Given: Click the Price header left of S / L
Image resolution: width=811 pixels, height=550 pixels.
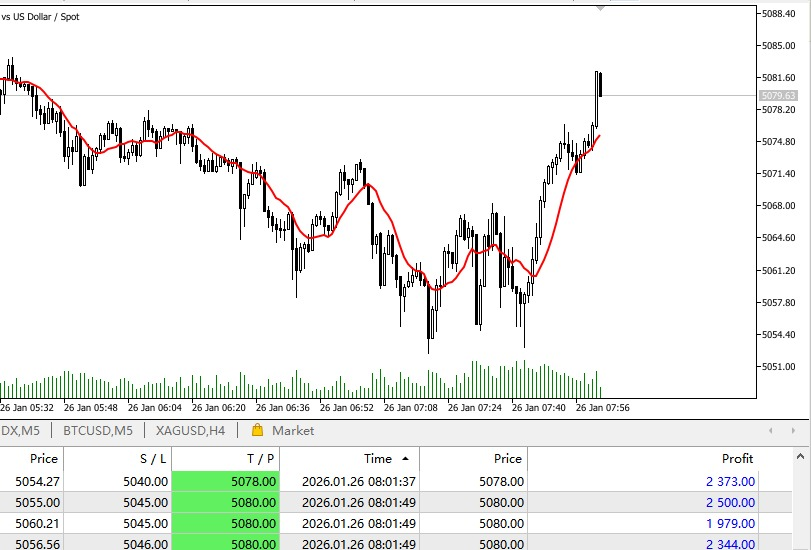Looking at the screenshot, I should [x=31, y=458].
